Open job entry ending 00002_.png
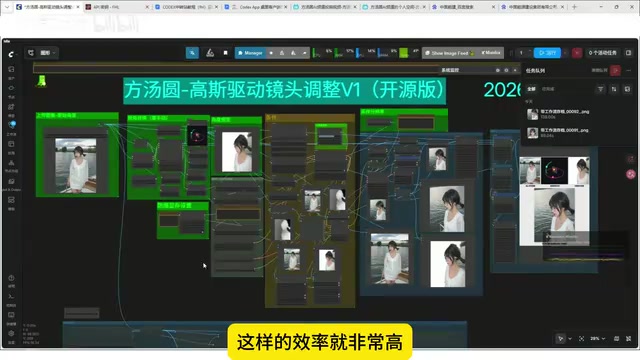640x360 pixels. 579,114
